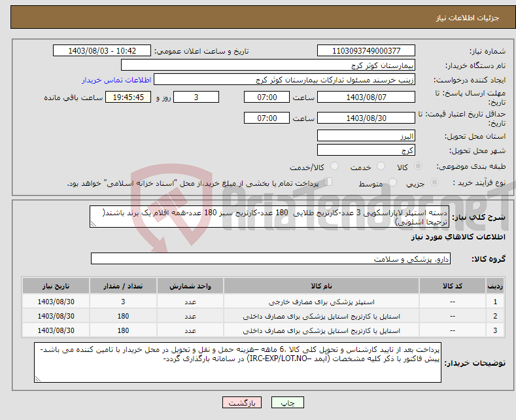Click the quantity cell 3 in row 1
Viewport: 516px width, 420px height.
click(x=123, y=302)
